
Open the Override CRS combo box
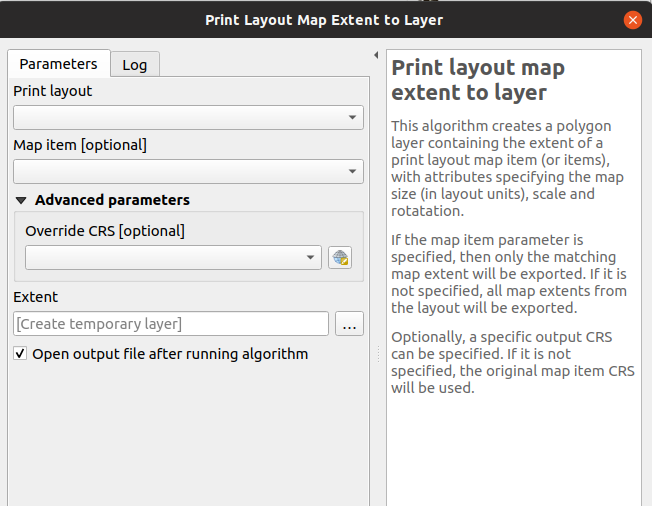click(x=173, y=258)
